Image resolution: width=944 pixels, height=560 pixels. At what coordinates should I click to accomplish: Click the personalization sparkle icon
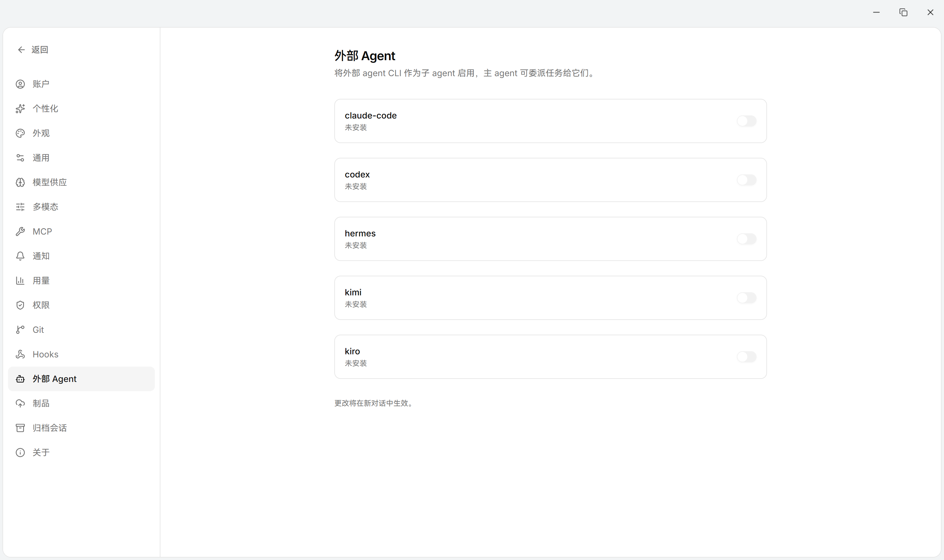tap(20, 109)
